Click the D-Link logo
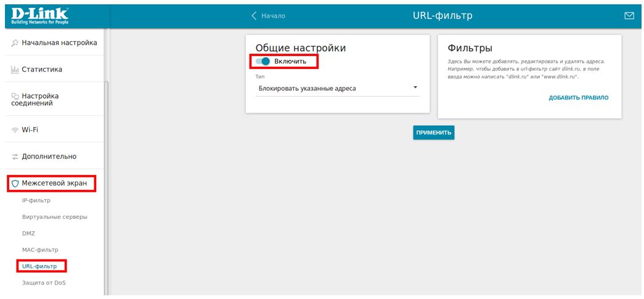This screenshot has width=644, height=299. pyautogui.click(x=39, y=15)
